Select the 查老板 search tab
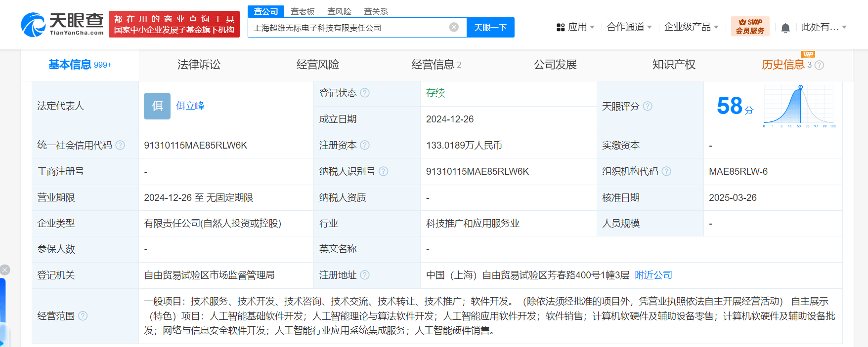Screen dimensions: 868x347 pos(303,11)
